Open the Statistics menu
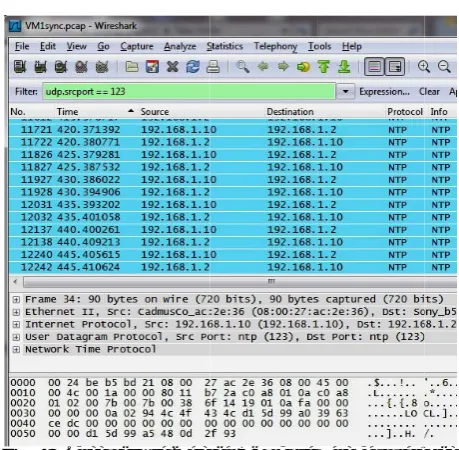The height and width of the screenshot is (450, 459). coord(225,46)
